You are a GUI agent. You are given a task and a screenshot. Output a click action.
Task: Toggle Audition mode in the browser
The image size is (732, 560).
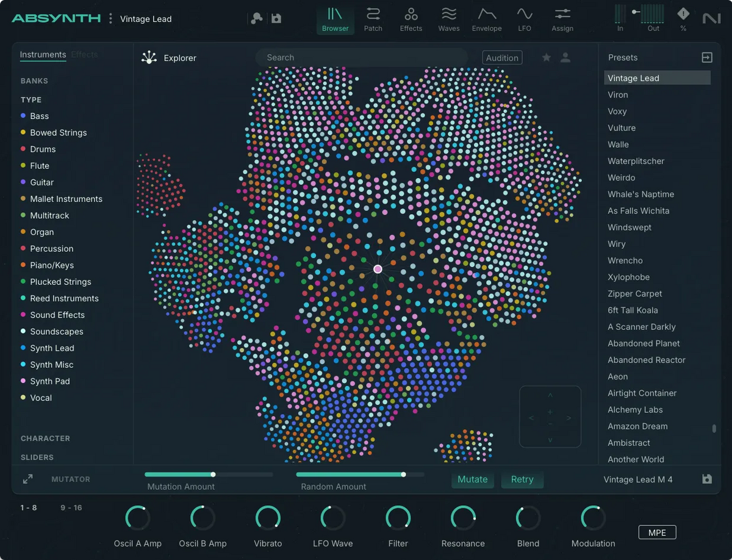tap(502, 57)
